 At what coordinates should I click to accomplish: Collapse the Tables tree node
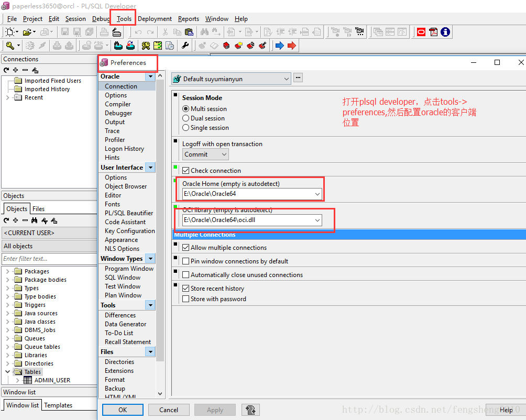click(x=8, y=372)
